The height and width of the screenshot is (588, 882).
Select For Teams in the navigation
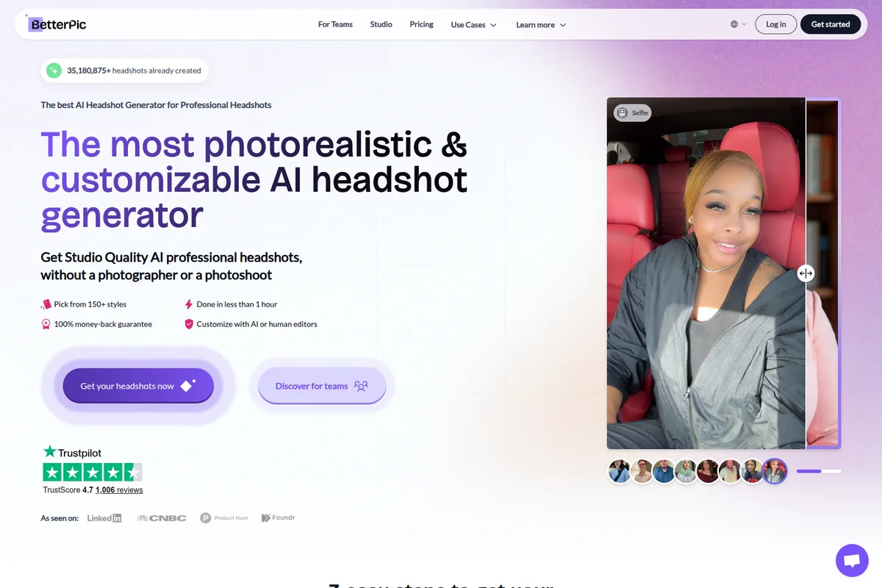pos(335,24)
